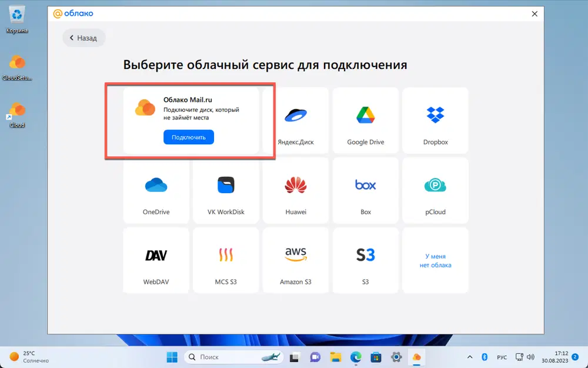Choose the generic S3 tile

tap(365, 260)
